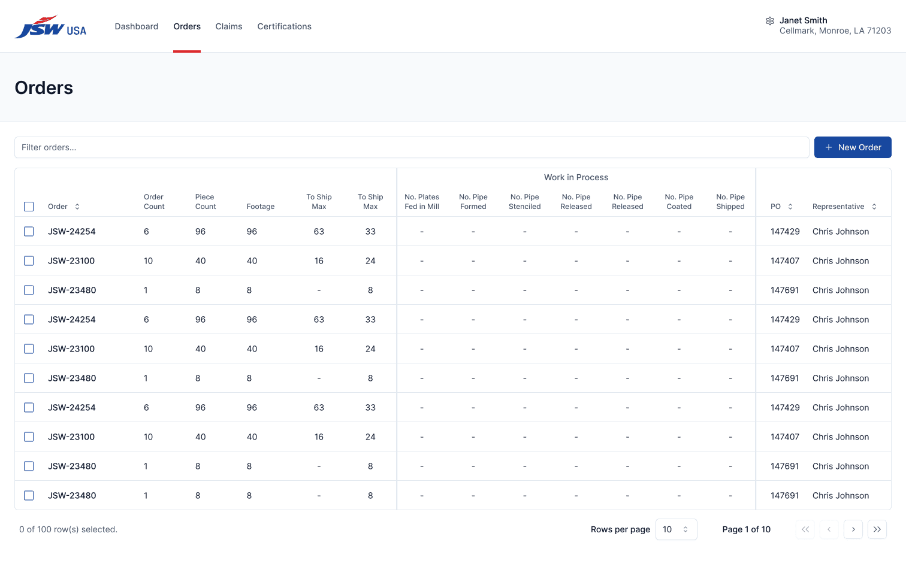Click the No. Pipe Stenciled header
906x588 pixels.
[x=525, y=202]
